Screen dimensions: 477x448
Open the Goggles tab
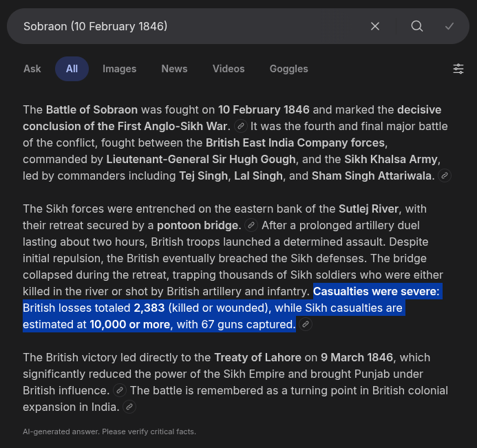tap(288, 69)
